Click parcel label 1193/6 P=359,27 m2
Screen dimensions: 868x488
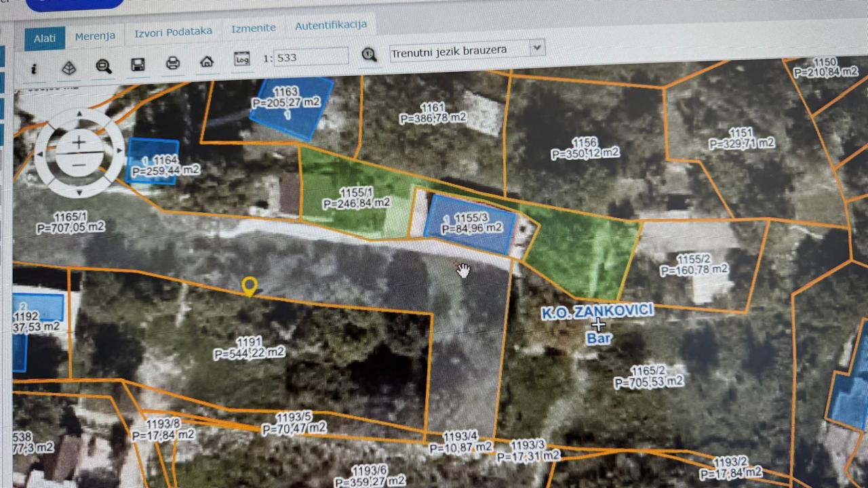click(x=369, y=476)
